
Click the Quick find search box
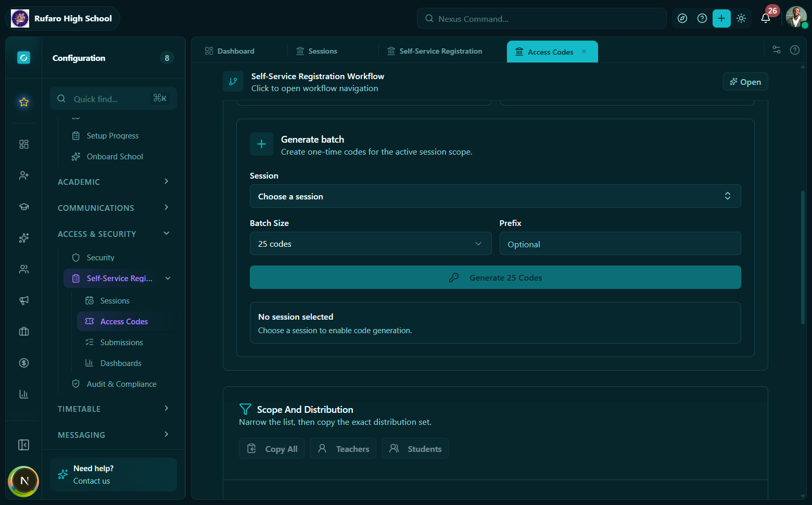(113, 98)
